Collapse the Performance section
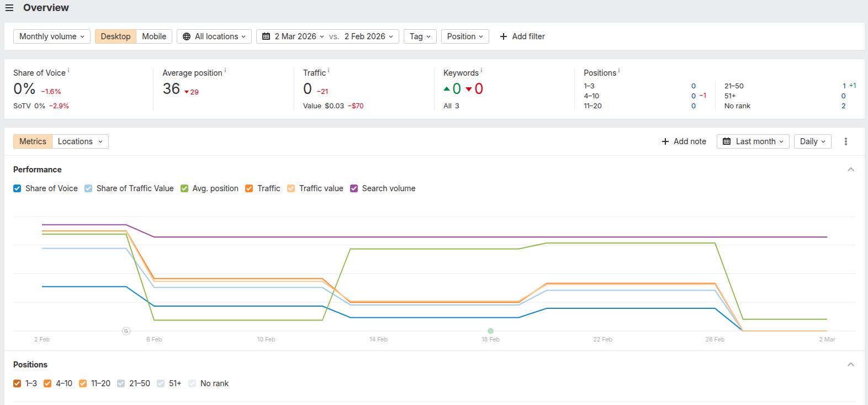Viewport: 868px width, 405px height. [x=851, y=170]
